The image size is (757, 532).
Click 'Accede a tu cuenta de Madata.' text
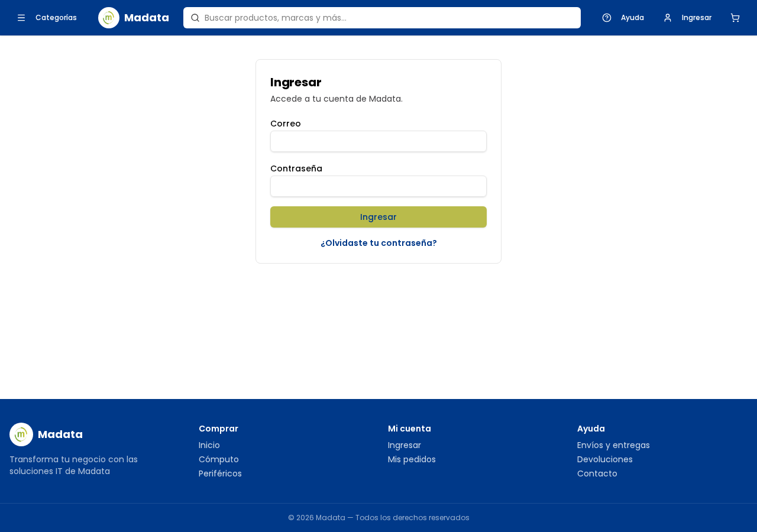337,99
